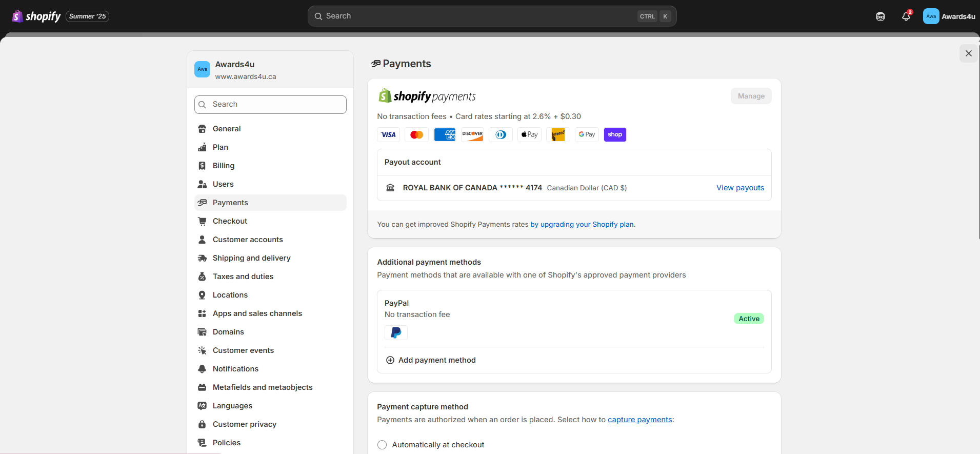Click the capture payments link
Image resolution: width=980 pixels, height=454 pixels.
pos(639,420)
